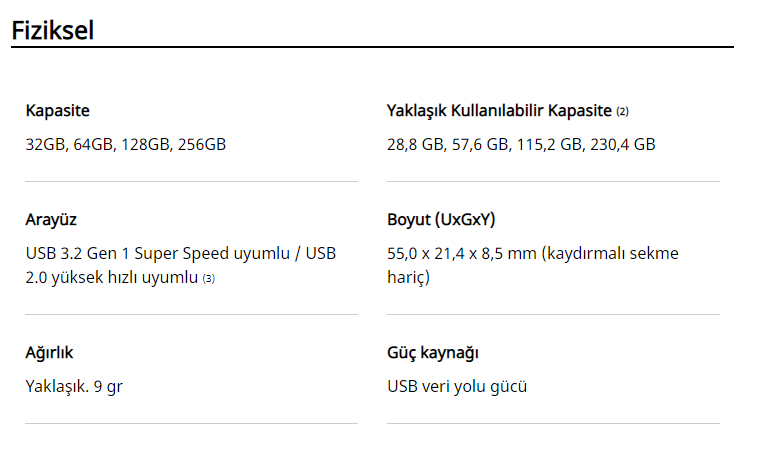Viewport: 766px width, 456px height.
Task: Click the 230,4 GB value
Action: (623, 145)
